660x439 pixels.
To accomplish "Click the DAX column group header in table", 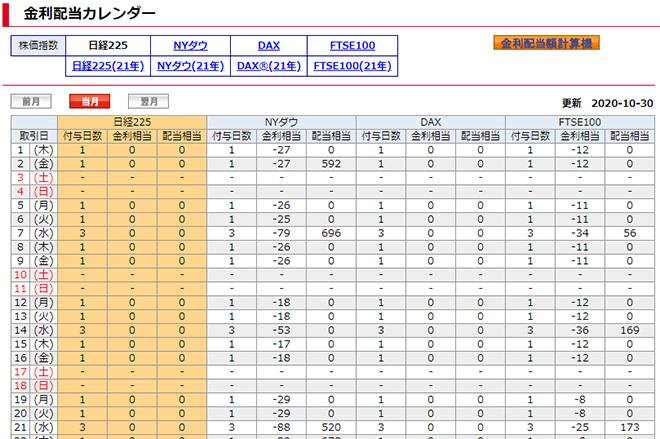I will pos(431,122).
